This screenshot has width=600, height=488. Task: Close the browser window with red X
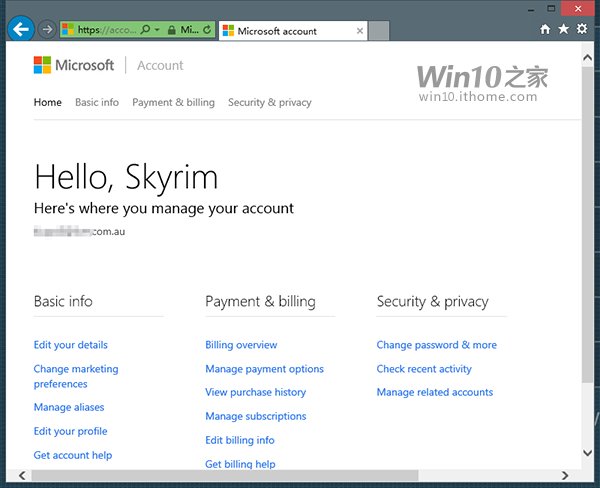(578, 8)
